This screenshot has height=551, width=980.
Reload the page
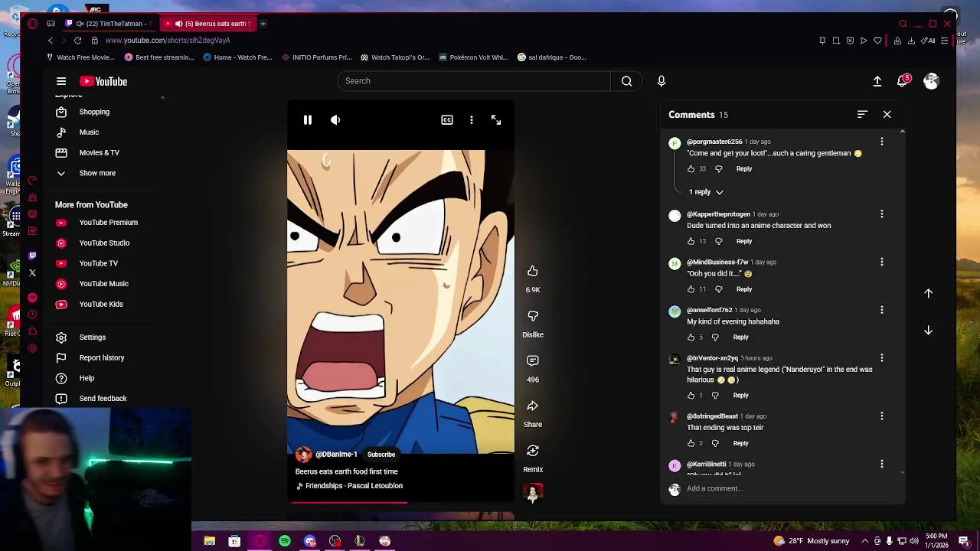(77, 41)
